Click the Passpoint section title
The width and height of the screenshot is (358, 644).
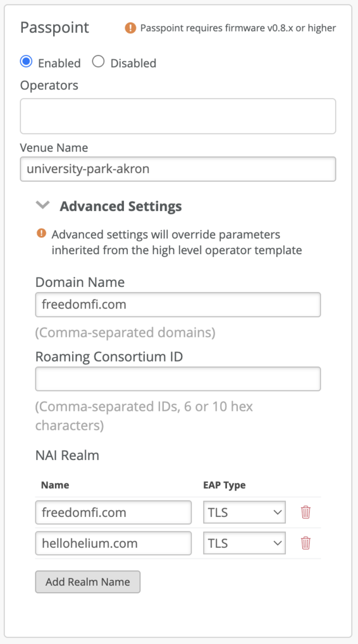(54, 28)
